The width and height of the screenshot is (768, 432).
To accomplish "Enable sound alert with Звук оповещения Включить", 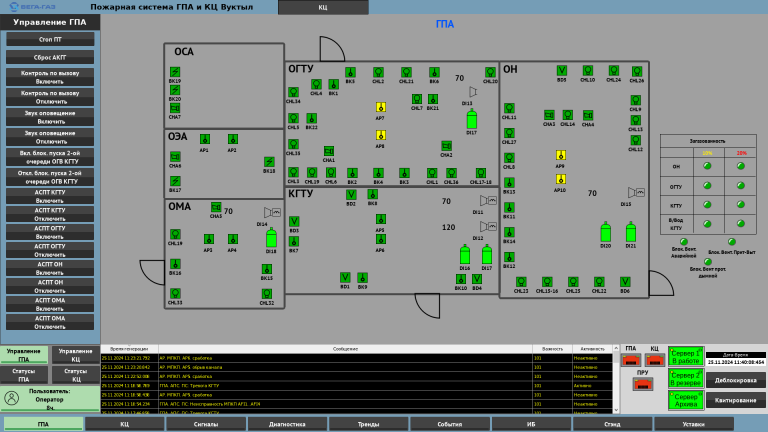I will (50, 117).
